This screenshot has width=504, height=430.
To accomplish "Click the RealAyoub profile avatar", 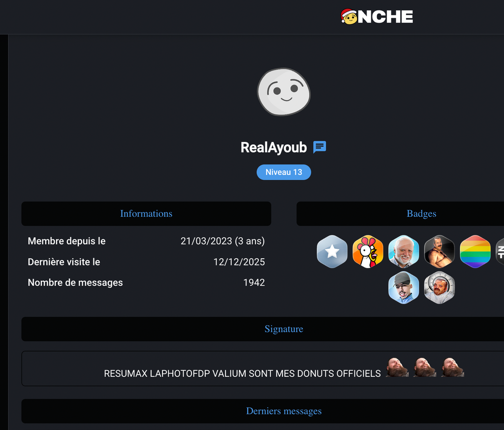I will (284, 92).
